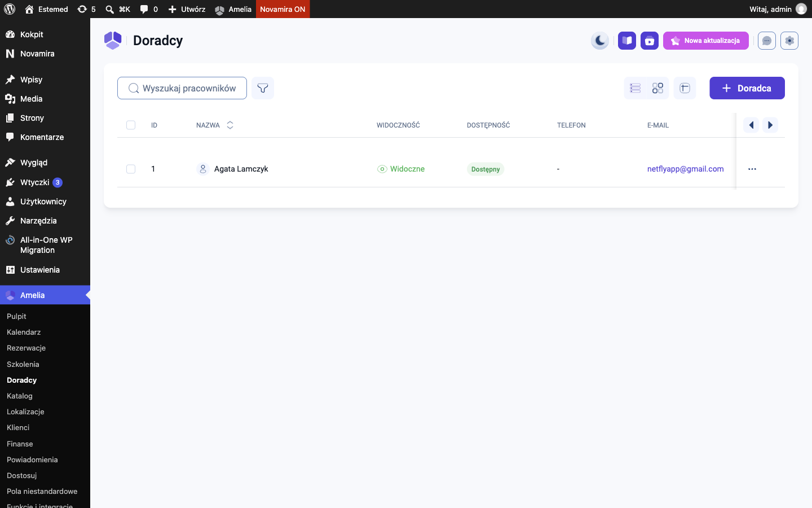Tick the select-all header checkbox
The height and width of the screenshot is (508, 812).
click(131, 125)
